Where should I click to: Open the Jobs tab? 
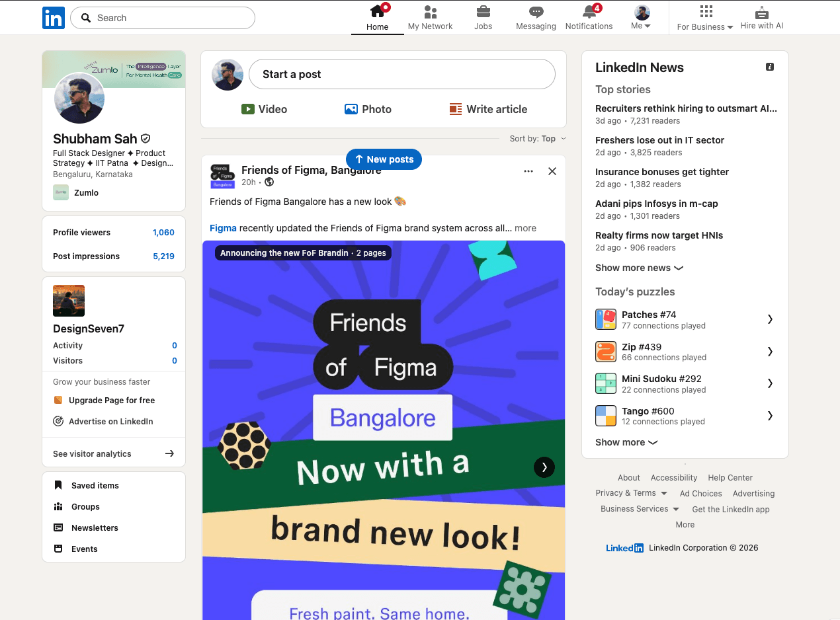[483, 18]
